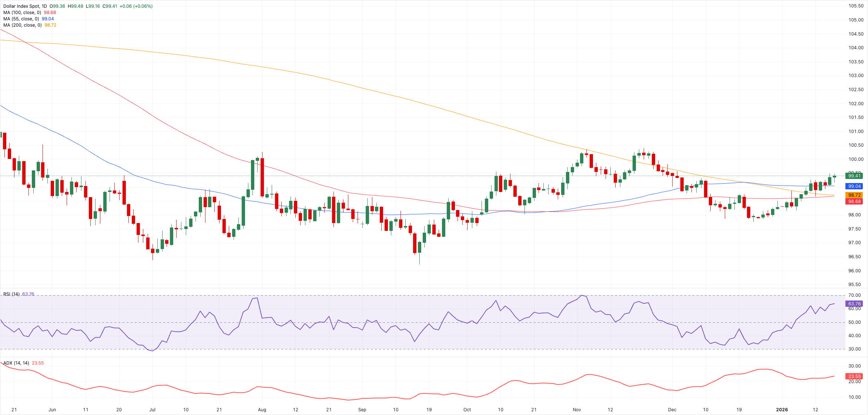Click the purple 63.76 RSI value tag

(854, 304)
